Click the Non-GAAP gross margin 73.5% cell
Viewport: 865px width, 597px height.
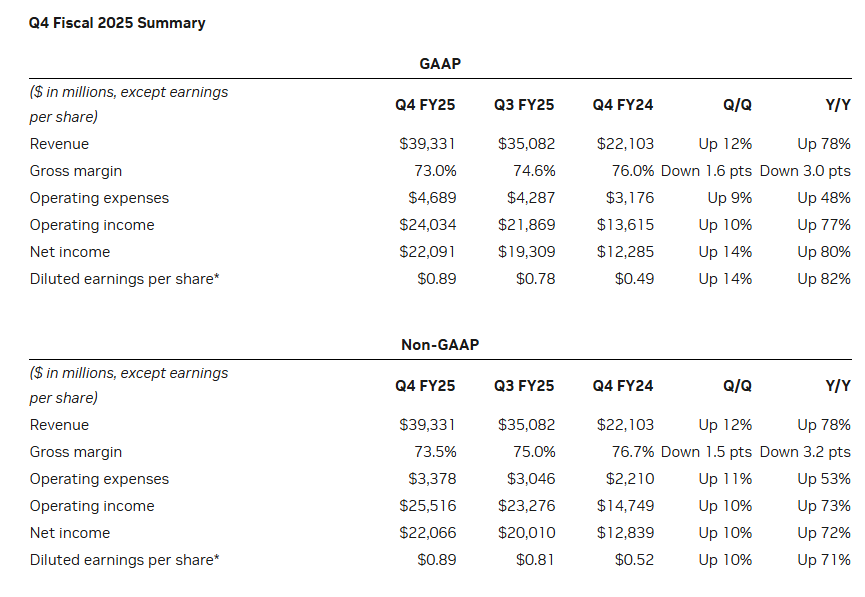[435, 452]
